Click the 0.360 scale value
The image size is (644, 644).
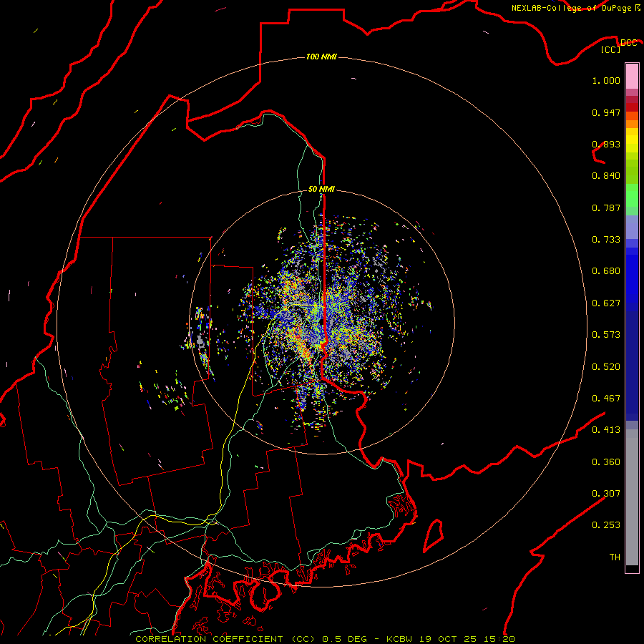(606, 462)
